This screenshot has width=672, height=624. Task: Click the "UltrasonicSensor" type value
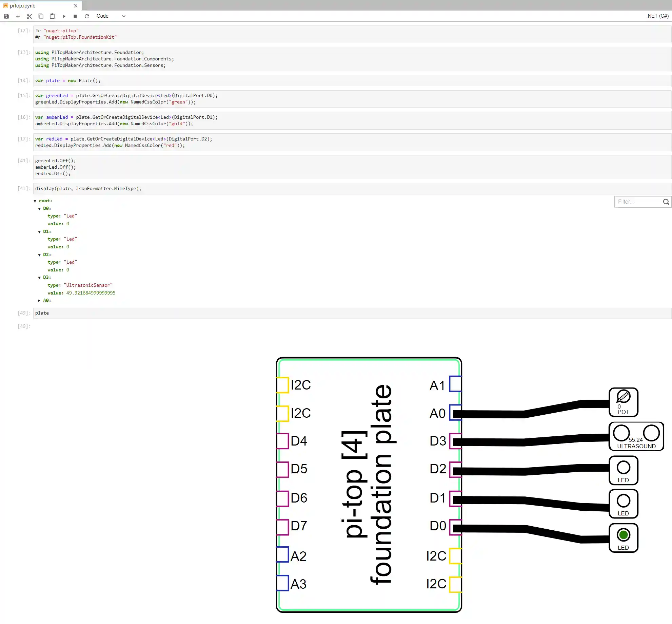pos(88,285)
